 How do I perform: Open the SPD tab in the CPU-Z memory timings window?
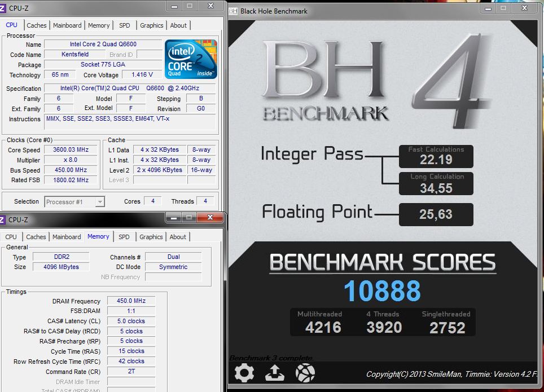coord(124,237)
